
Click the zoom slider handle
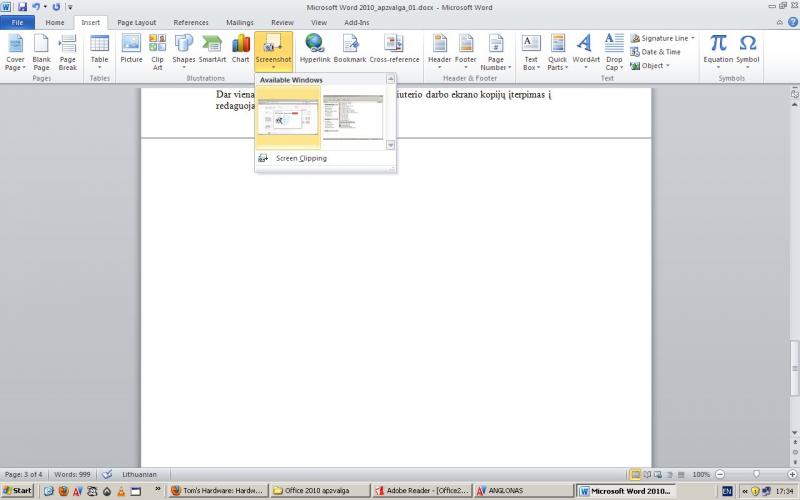(756, 474)
